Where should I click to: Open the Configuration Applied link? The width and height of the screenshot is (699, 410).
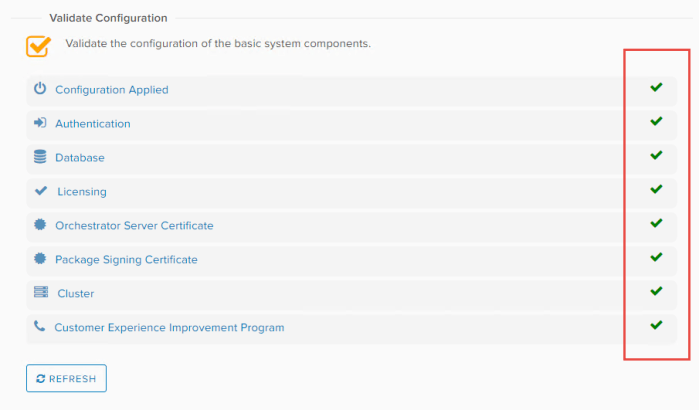coord(112,90)
